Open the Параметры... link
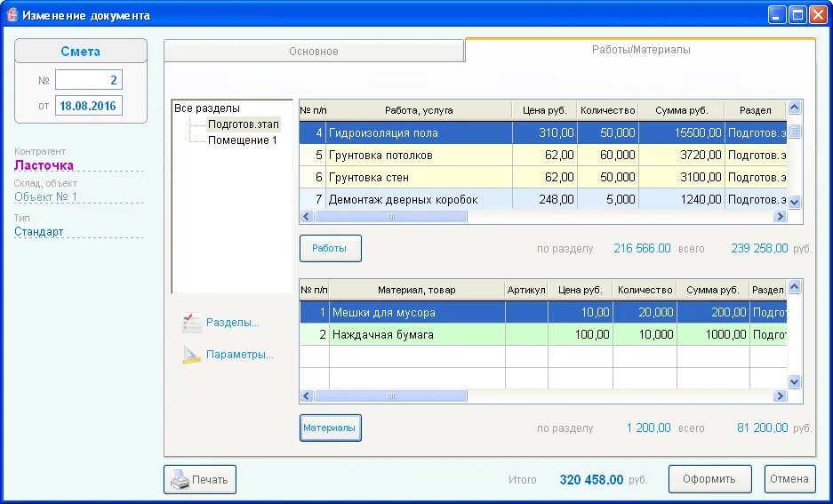The image size is (833, 504). pos(240,355)
